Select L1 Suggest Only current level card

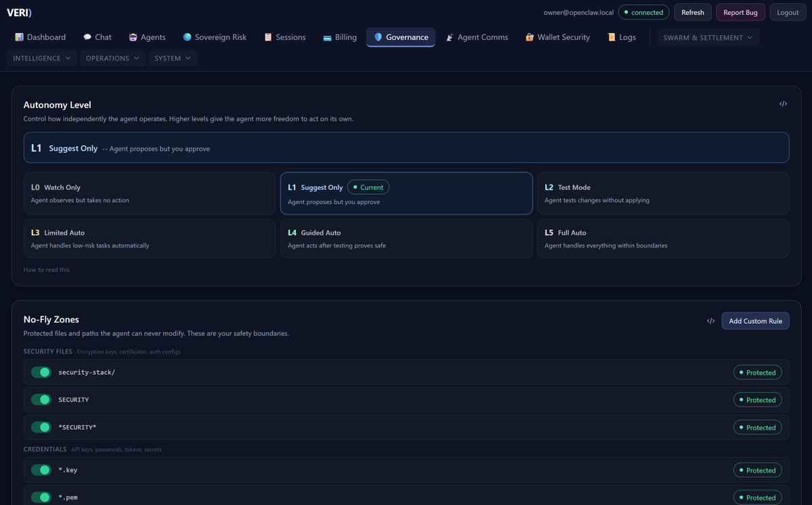[x=406, y=193]
